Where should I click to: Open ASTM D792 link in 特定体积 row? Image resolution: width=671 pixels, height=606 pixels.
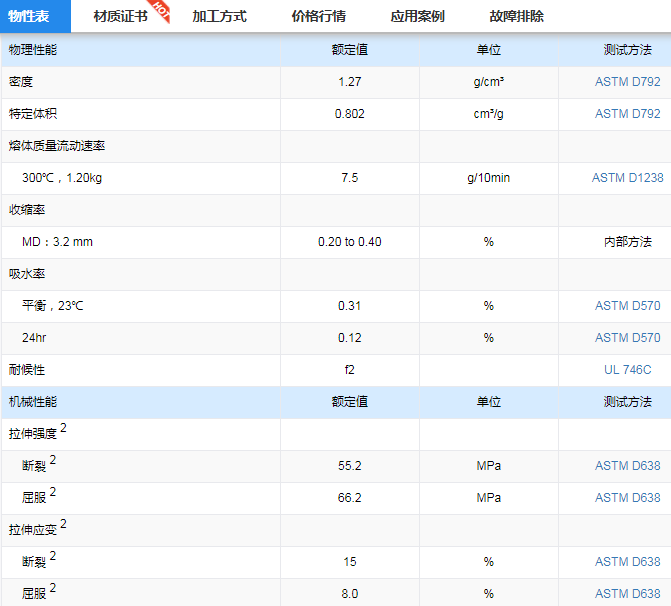coord(627,114)
